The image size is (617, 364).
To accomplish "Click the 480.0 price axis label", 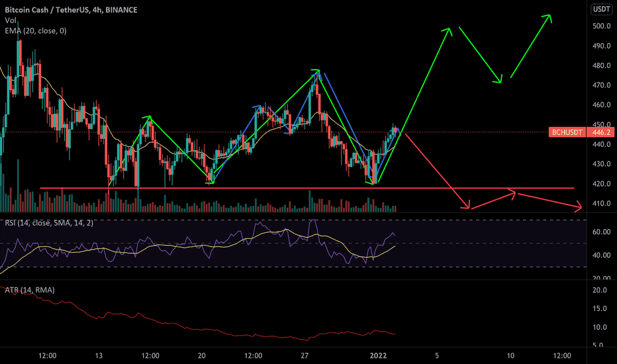I will 601,66.
